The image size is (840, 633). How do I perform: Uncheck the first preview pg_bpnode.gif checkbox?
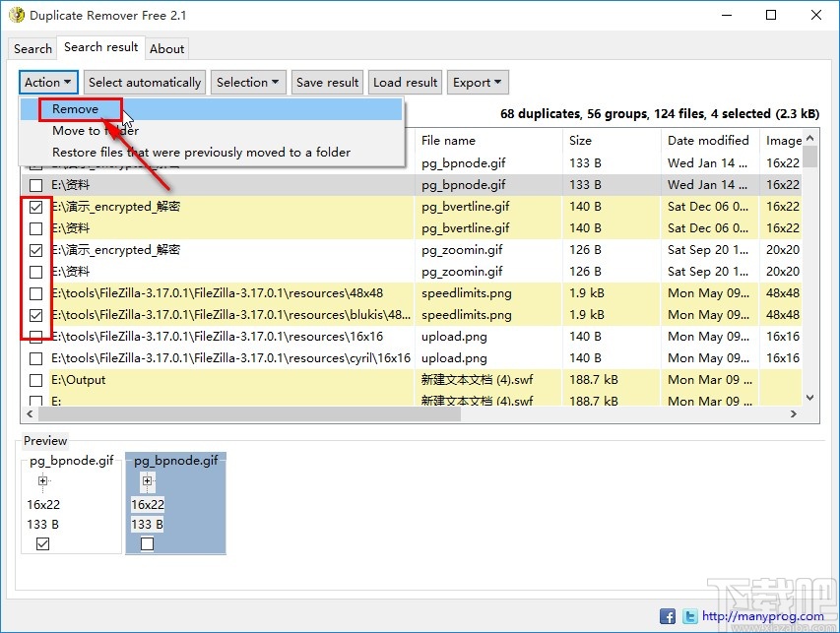(x=43, y=544)
